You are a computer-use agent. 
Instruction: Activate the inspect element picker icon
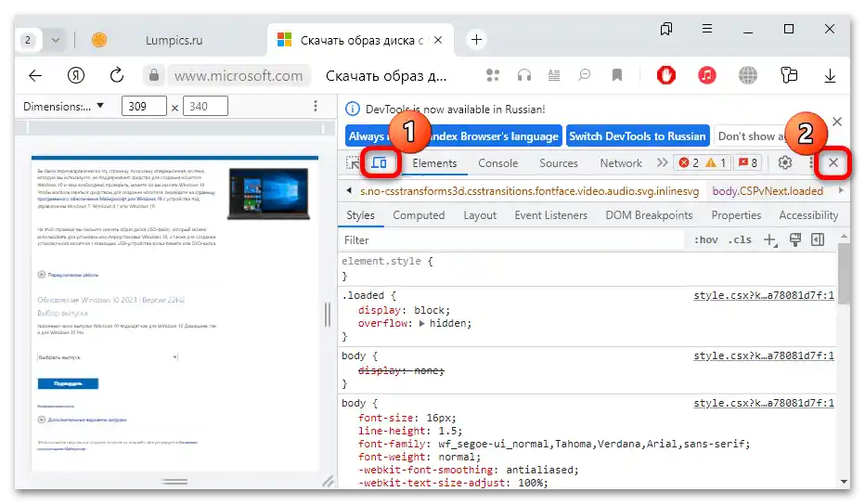pos(353,163)
